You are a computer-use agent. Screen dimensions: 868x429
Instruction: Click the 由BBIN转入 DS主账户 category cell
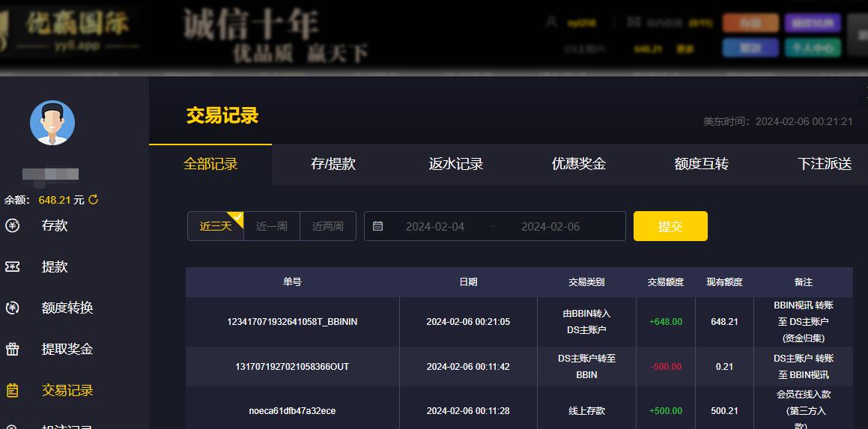point(587,322)
